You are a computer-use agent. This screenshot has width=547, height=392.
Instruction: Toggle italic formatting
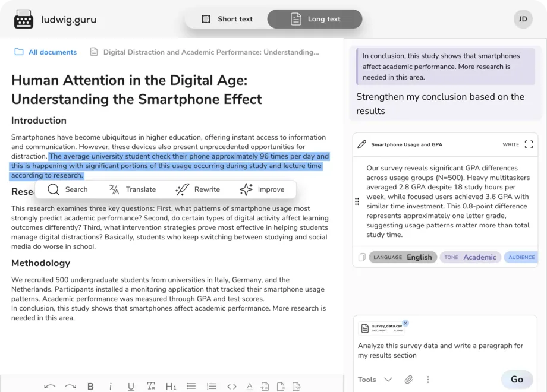coord(111,386)
